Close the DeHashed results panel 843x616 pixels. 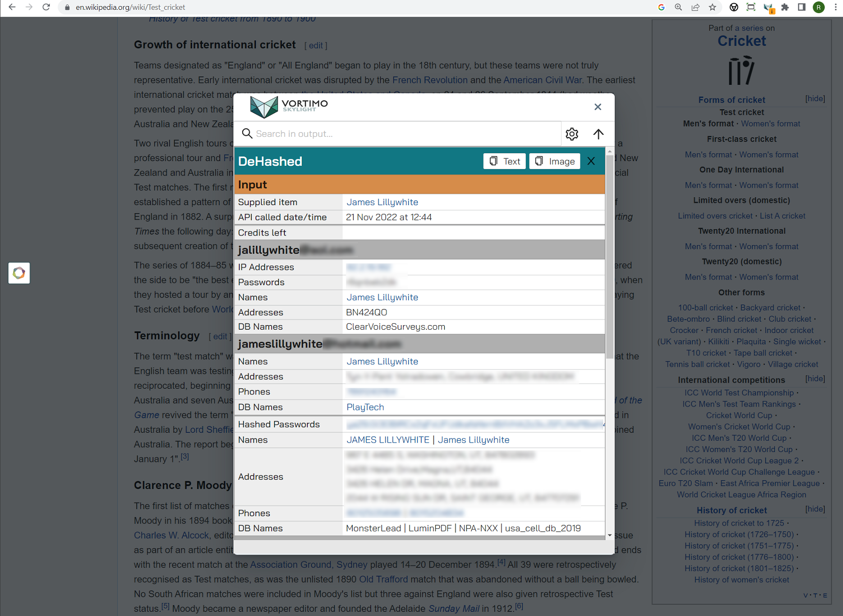(591, 161)
